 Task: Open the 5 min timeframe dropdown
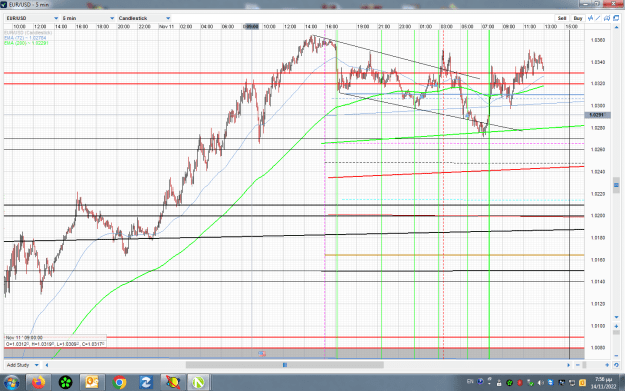(x=88, y=18)
